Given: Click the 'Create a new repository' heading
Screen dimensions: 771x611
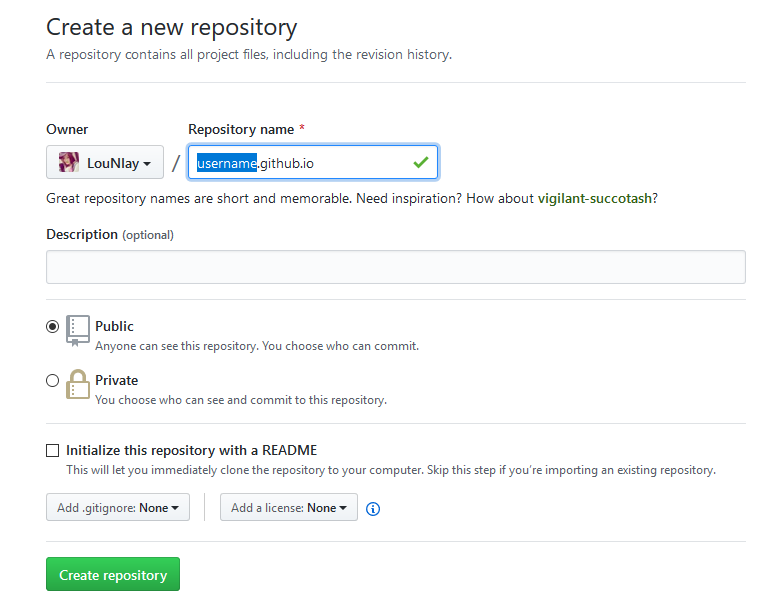Looking at the screenshot, I should point(172,28).
